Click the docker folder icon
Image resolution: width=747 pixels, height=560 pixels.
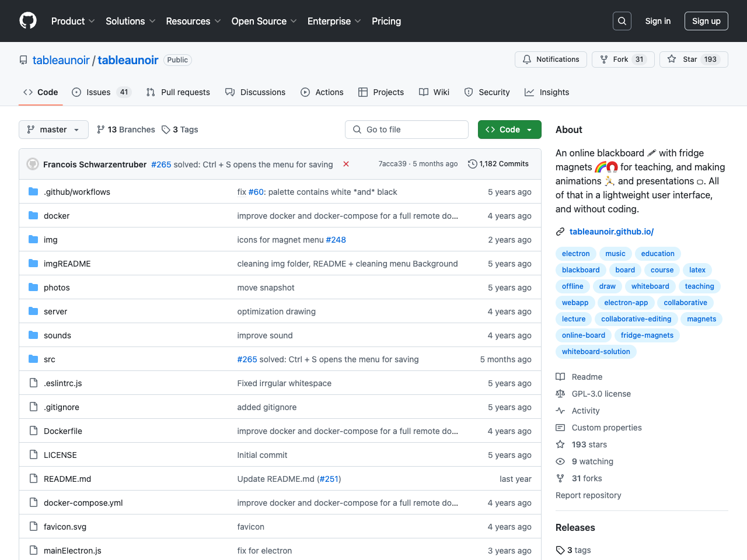click(33, 215)
